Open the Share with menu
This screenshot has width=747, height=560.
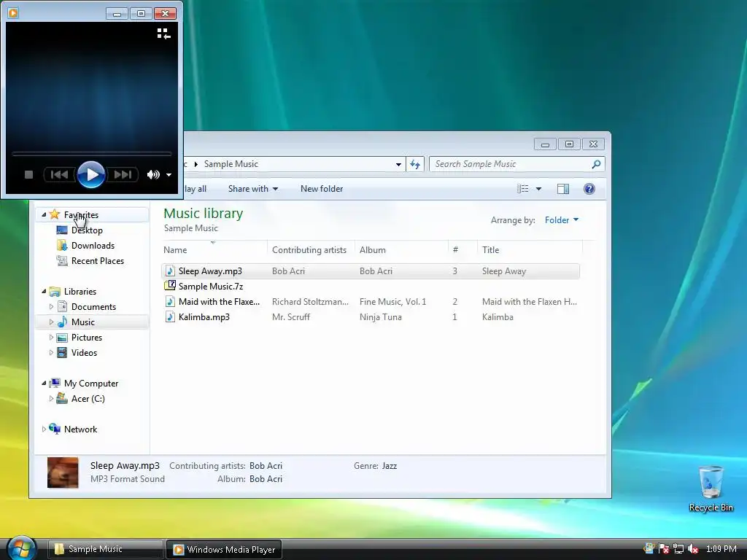point(253,189)
